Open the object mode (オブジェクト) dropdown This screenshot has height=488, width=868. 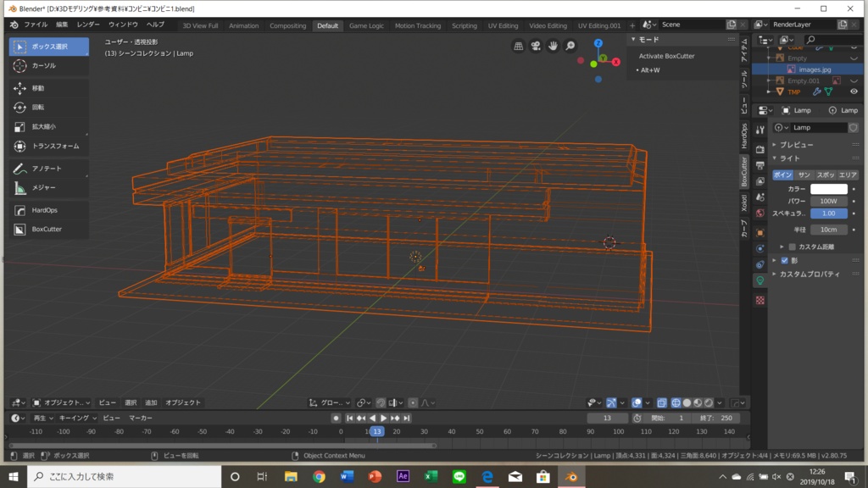pyautogui.click(x=62, y=402)
